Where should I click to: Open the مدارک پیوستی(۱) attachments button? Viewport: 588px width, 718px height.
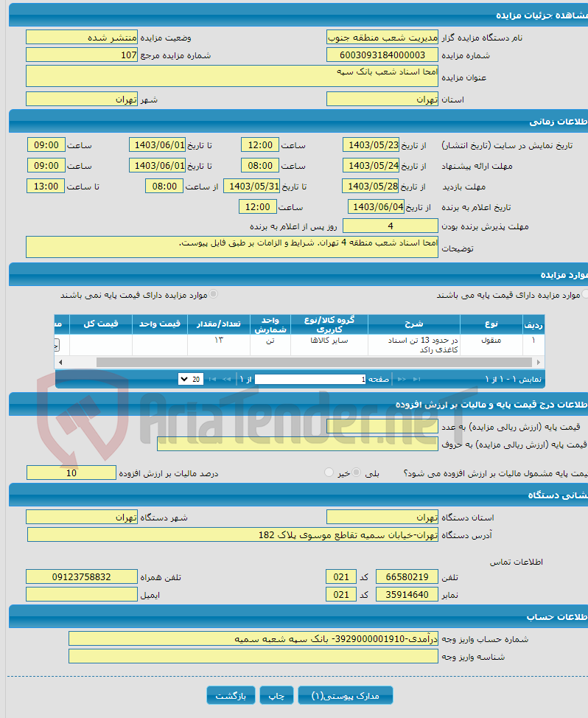(345, 696)
